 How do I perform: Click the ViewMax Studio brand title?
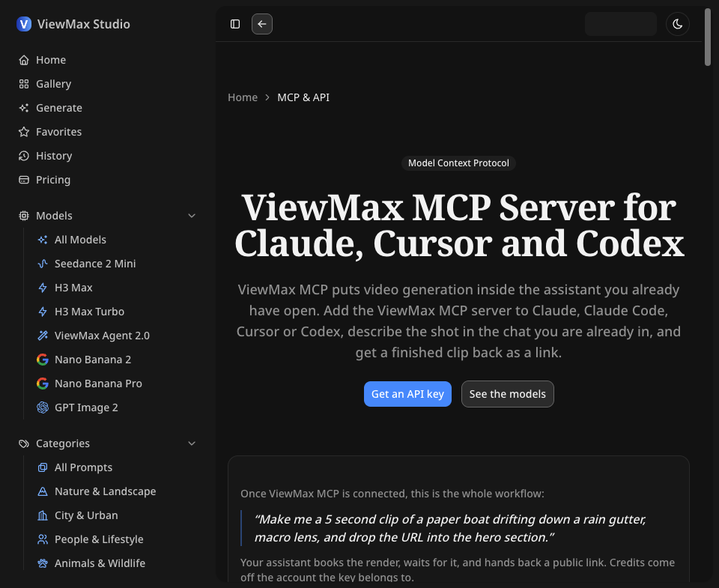point(83,24)
